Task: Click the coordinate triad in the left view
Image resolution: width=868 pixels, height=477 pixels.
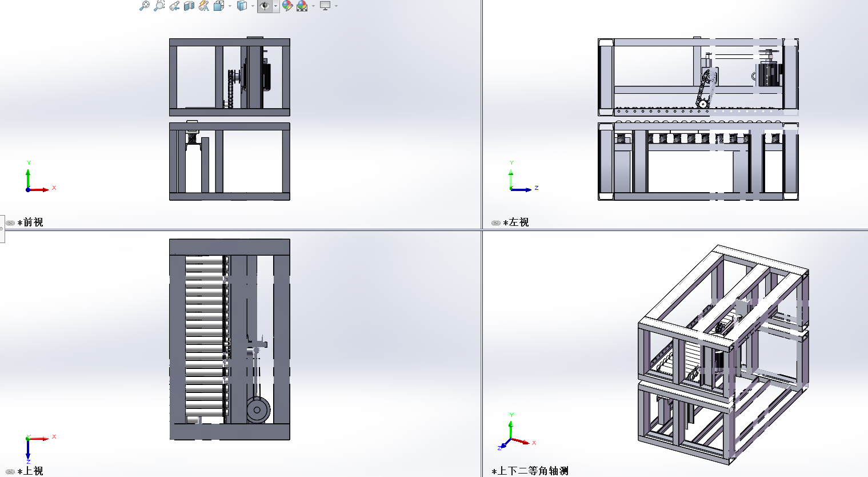Action: 523,177
